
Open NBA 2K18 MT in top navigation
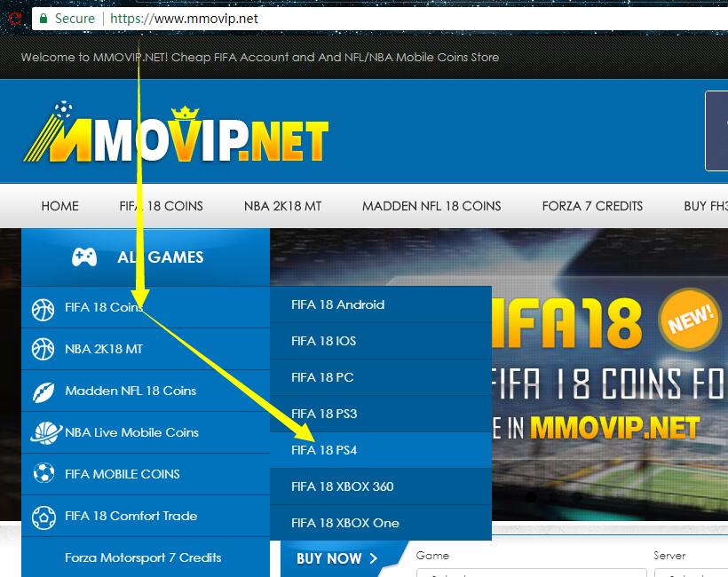pos(282,206)
